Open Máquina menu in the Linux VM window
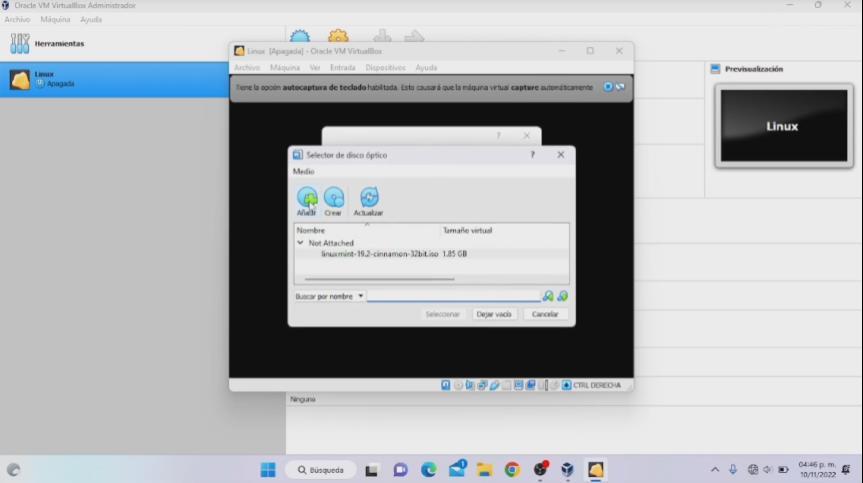This screenshot has width=863, height=483. click(285, 68)
